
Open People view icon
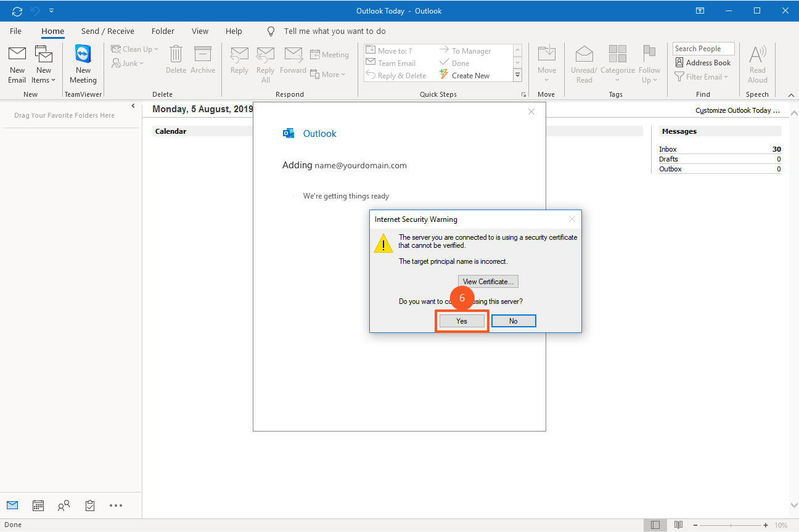tap(64, 505)
